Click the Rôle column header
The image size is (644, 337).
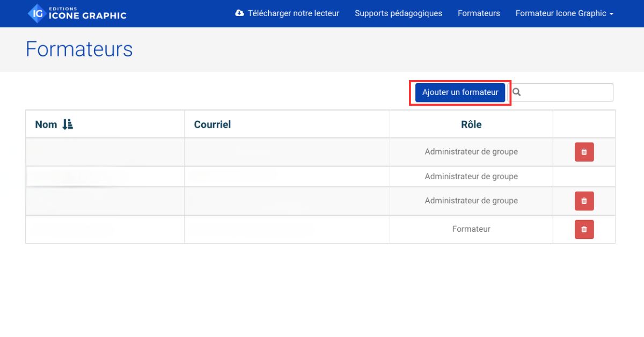pyautogui.click(x=471, y=124)
